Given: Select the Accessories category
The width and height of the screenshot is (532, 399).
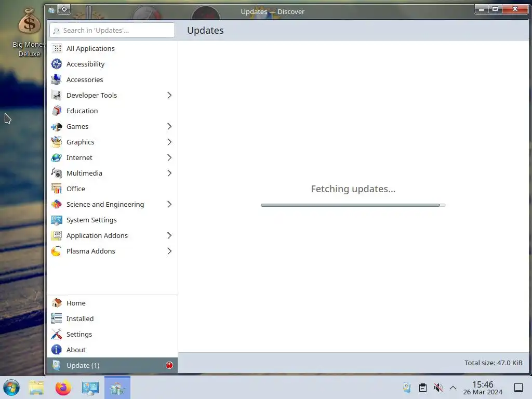Looking at the screenshot, I should click(112, 79).
